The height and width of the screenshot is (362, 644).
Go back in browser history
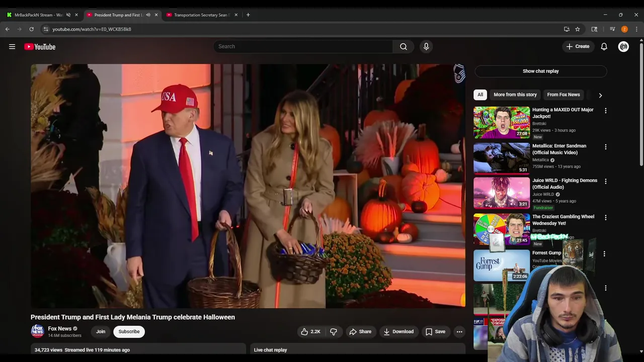[x=8, y=29]
